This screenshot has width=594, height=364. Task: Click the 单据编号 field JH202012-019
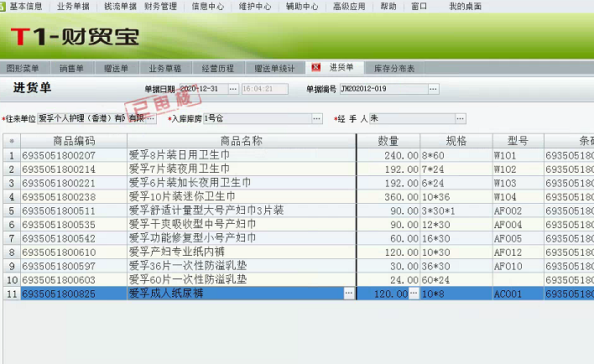(383, 89)
